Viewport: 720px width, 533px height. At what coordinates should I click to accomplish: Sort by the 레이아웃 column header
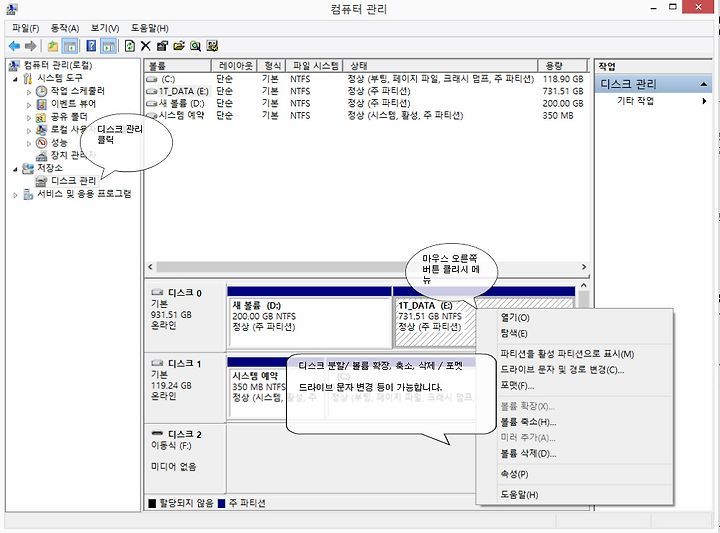(x=234, y=66)
